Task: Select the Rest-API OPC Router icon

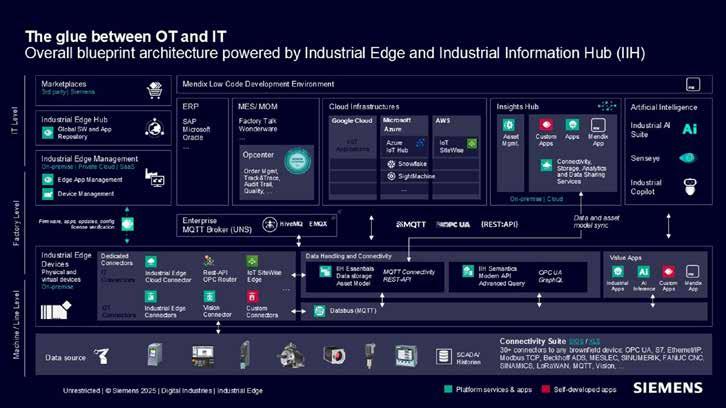Action: [x=209, y=261]
